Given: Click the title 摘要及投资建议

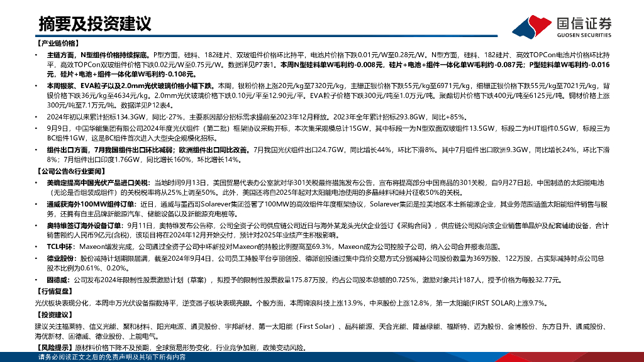Looking at the screenshot, I should click(x=95, y=24).
